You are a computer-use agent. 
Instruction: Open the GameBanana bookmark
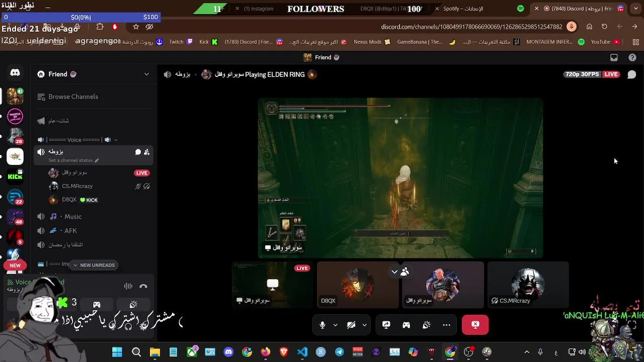426,42
